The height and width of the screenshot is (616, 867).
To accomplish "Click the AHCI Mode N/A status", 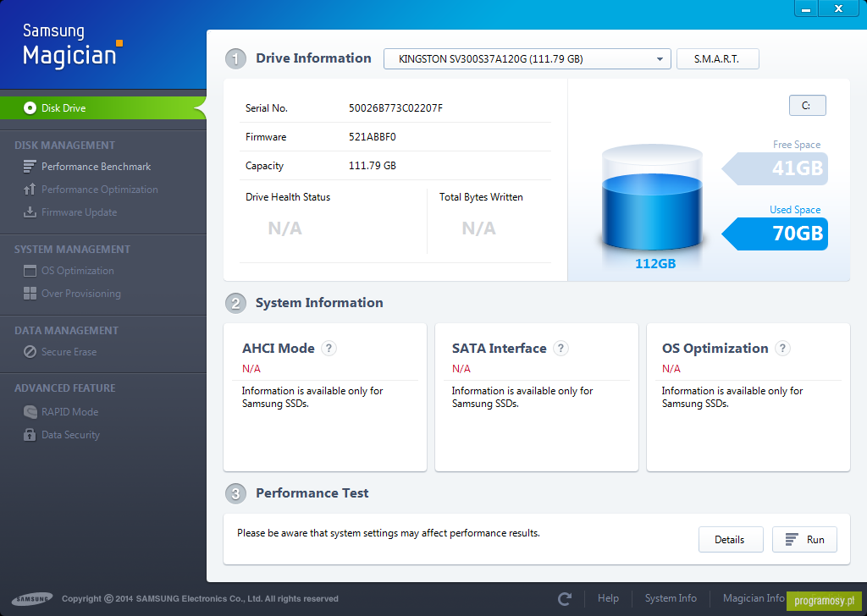I will 251,368.
